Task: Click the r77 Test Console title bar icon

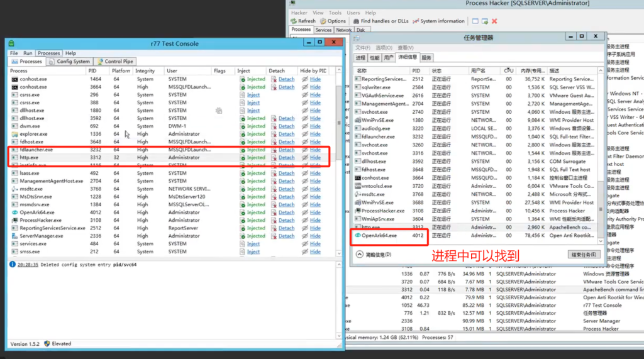Action: 11,43
